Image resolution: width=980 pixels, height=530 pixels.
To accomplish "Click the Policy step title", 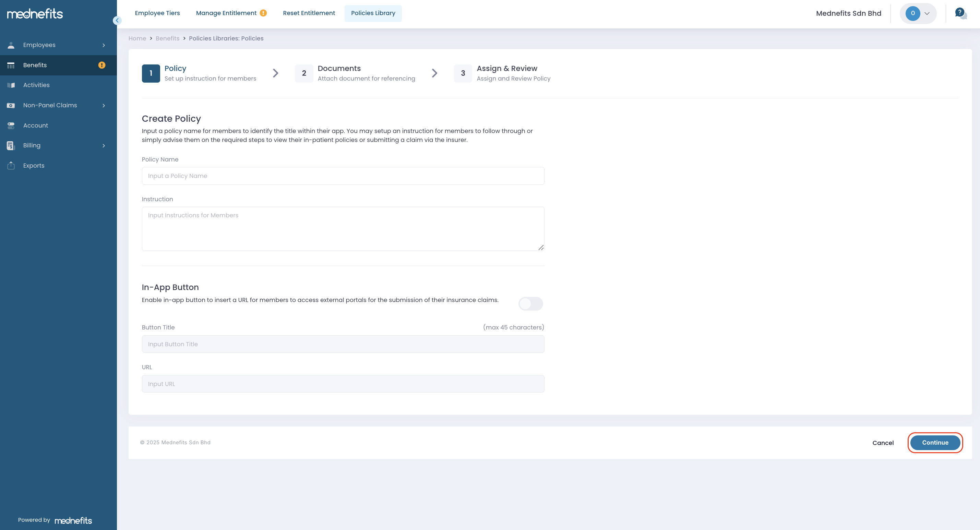I will (x=175, y=69).
